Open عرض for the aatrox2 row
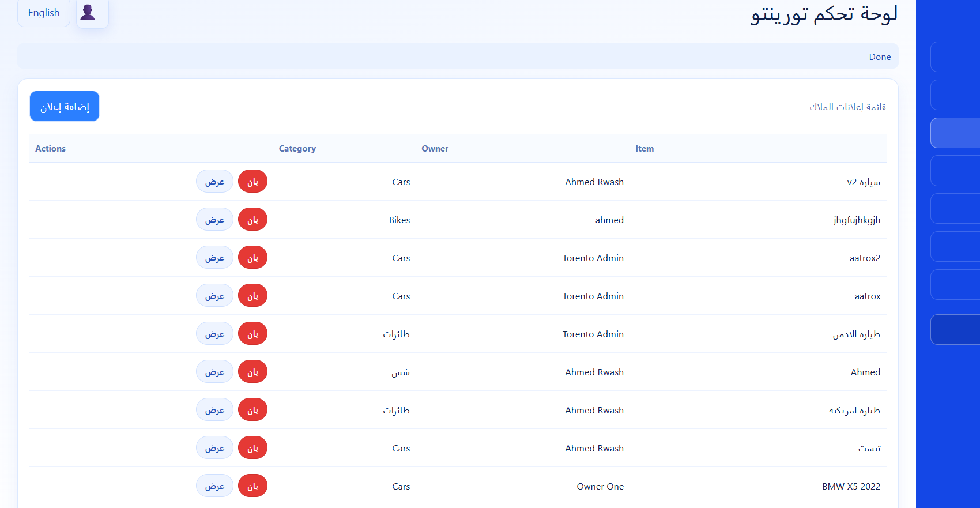 click(x=214, y=258)
